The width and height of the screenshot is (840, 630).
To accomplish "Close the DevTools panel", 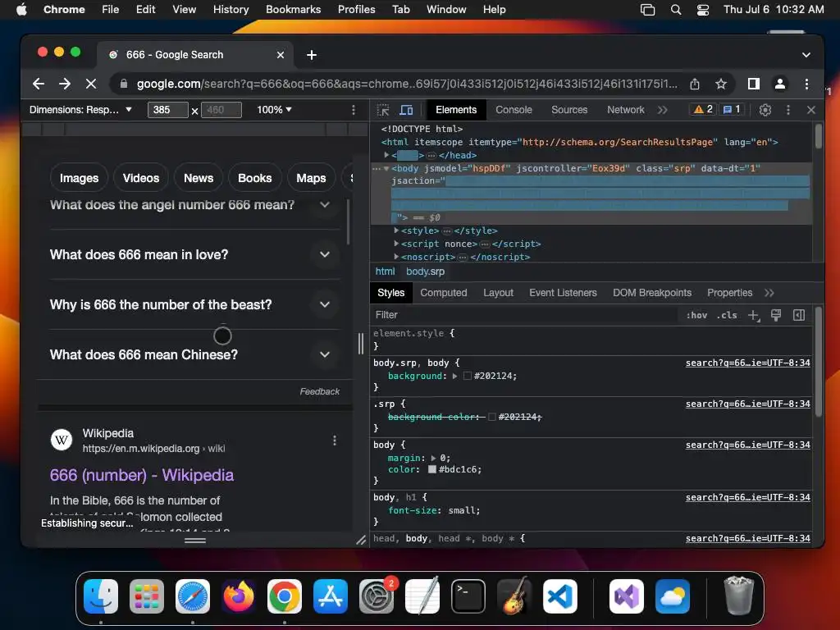I will [x=811, y=110].
